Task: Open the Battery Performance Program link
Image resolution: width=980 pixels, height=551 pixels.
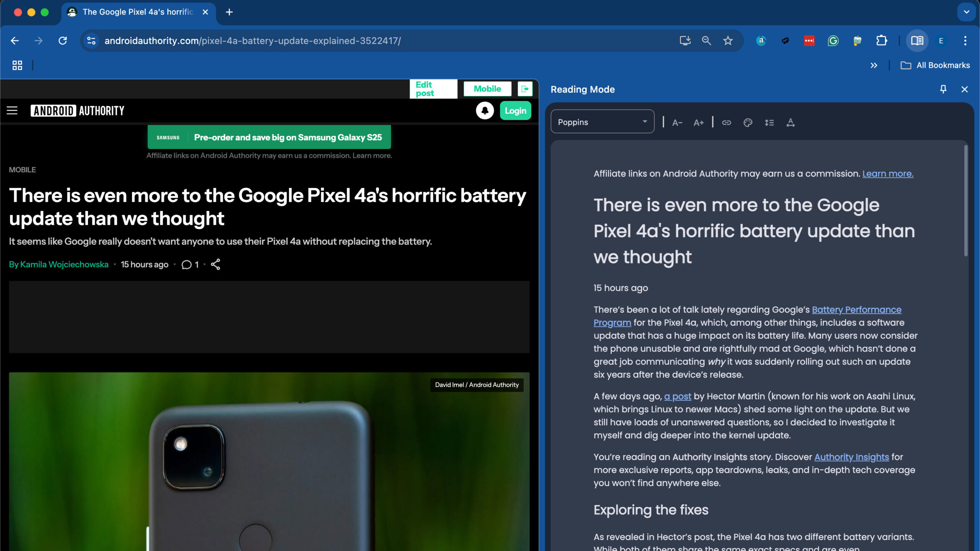Action: point(856,310)
